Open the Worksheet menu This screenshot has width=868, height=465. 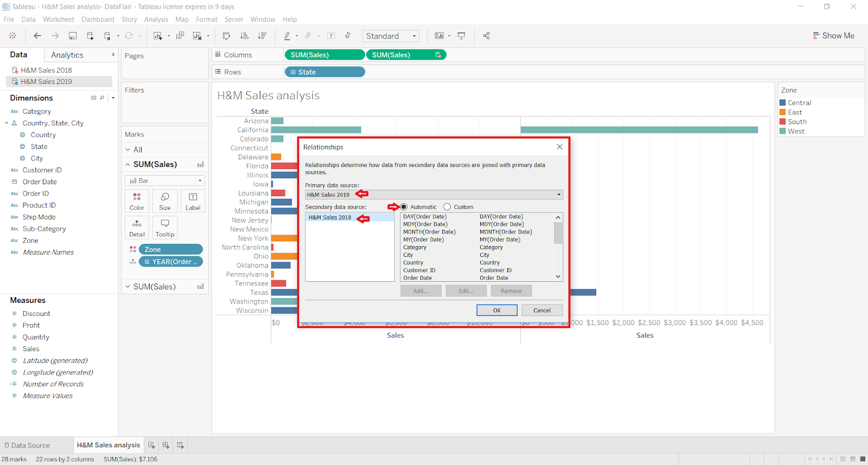(x=59, y=20)
